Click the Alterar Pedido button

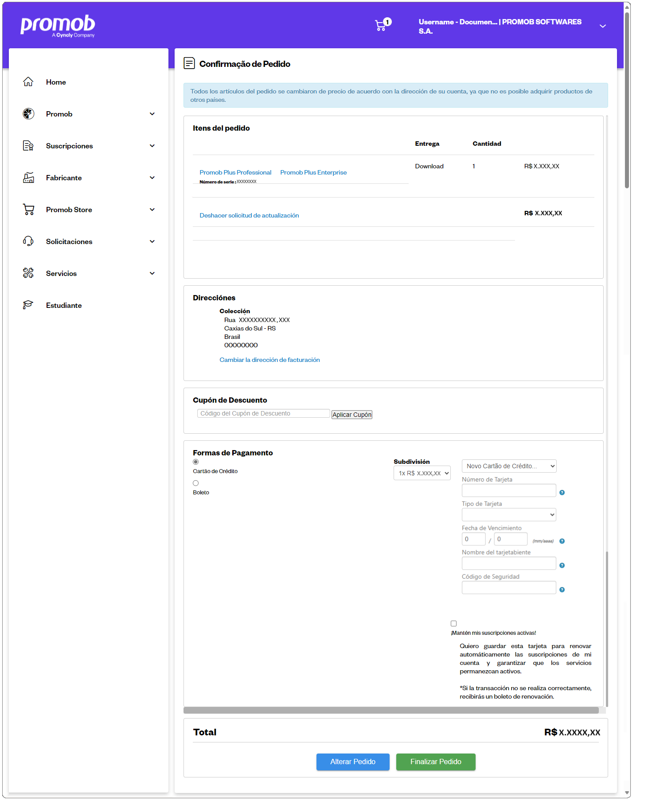(353, 762)
